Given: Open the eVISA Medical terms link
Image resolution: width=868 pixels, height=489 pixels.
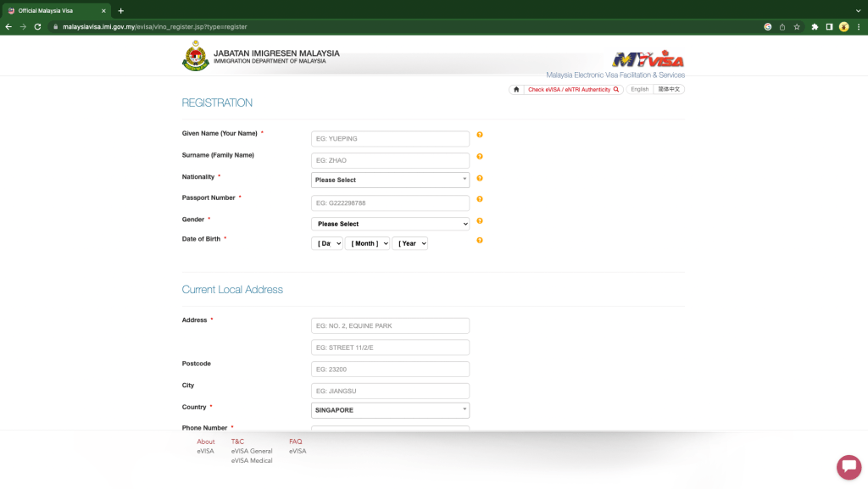Looking at the screenshot, I should (252, 460).
